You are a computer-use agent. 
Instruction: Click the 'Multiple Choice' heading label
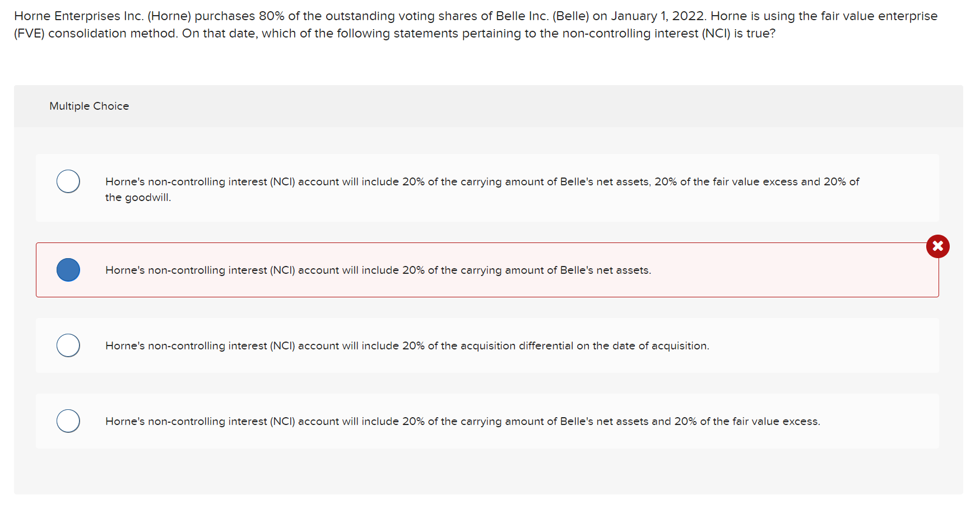[89, 106]
